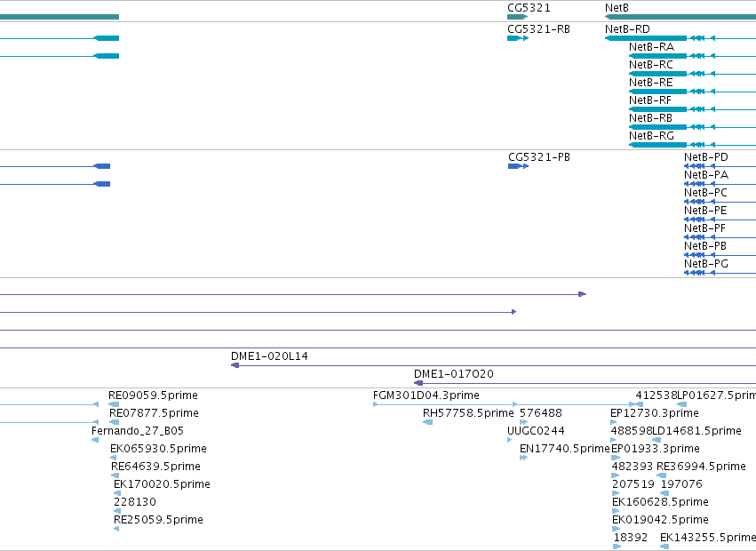Viewport: 756px width, 551px height.
Task: Click the RE64639.5prime EST label
Action: coord(155,467)
